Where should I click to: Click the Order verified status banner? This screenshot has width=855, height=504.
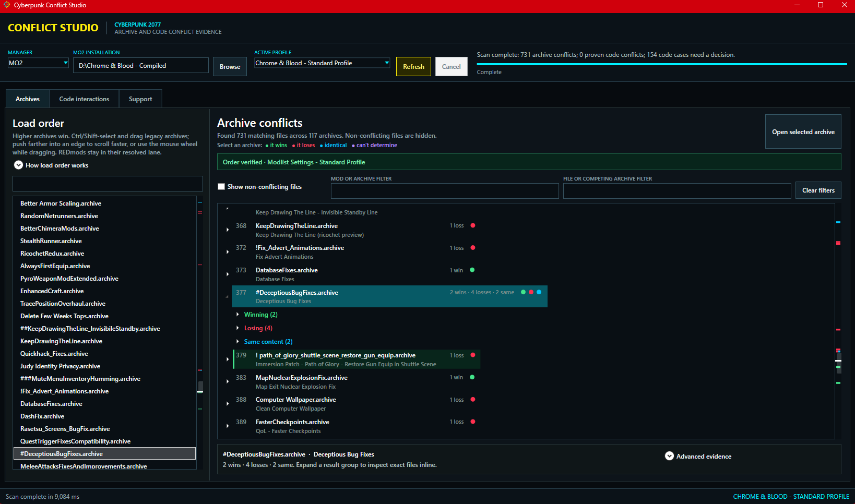pyautogui.click(x=529, y=162)
